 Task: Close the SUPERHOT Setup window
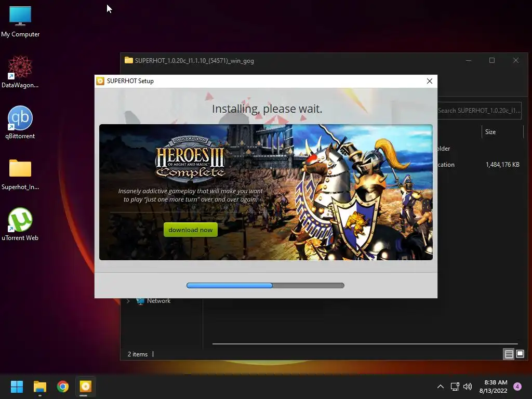click(x=430, y=81)
